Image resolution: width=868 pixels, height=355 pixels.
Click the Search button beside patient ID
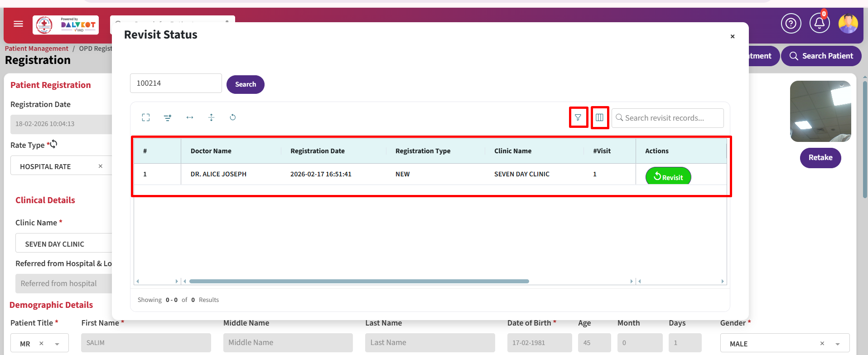[245, 84]
